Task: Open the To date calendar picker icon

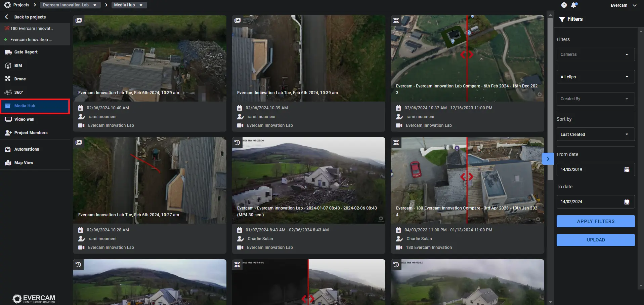Action: pyautogui.click(x=627, y=202)
